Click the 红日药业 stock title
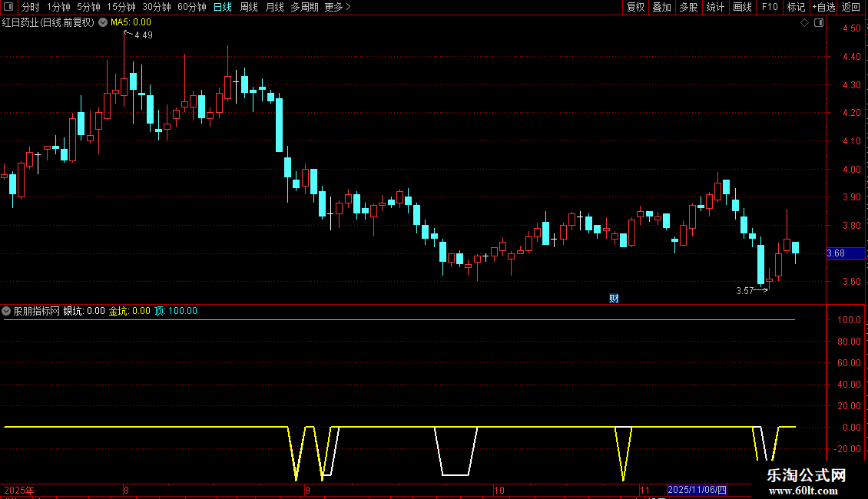 click(x=48, y=22)
